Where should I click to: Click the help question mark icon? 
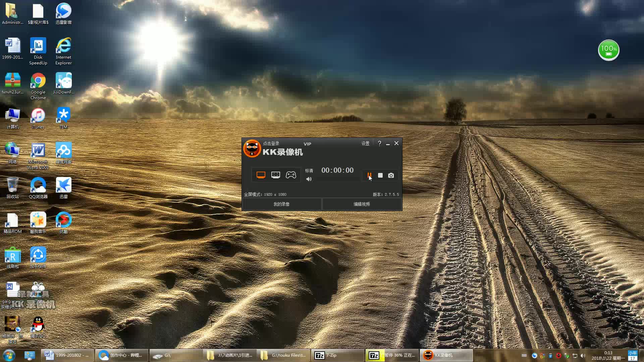pyautogui.click(x=379, y=143)
